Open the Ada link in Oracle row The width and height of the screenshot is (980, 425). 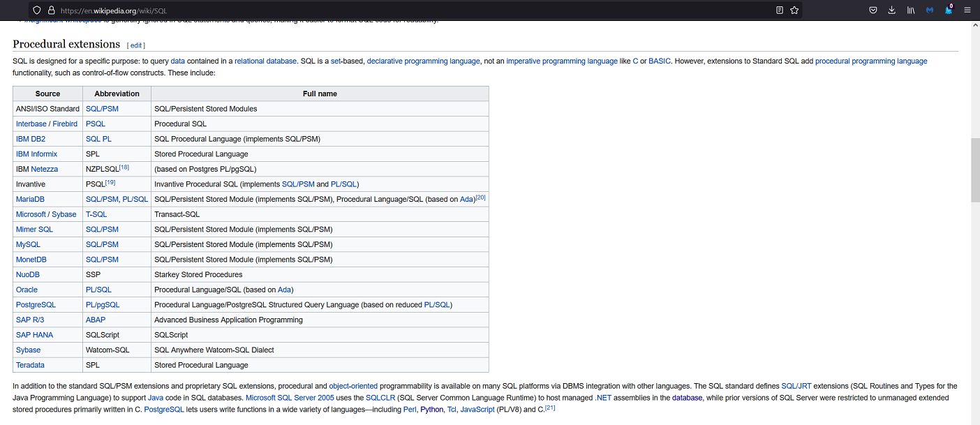[x=284, y=290]
